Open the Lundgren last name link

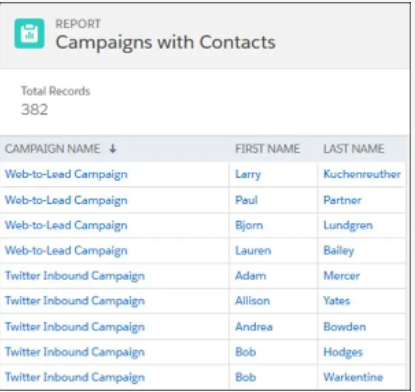pyautogui.click(x=348, y=226)
